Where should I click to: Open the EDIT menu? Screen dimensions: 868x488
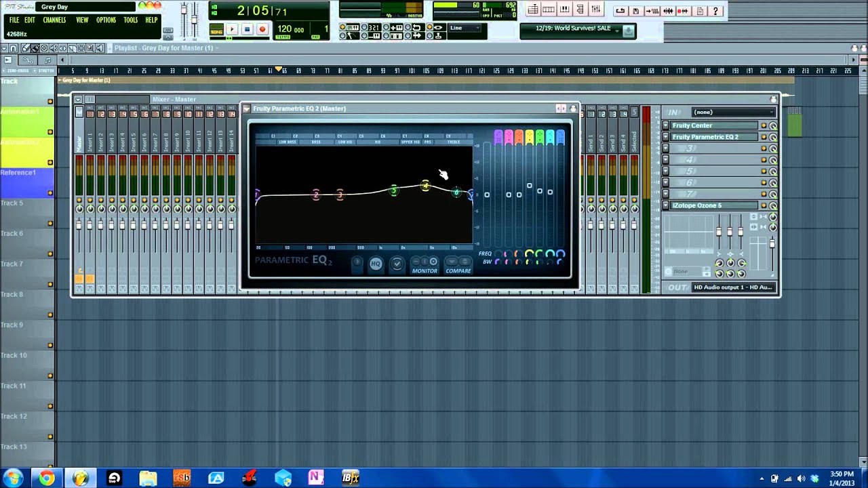[x=30, y=20]
